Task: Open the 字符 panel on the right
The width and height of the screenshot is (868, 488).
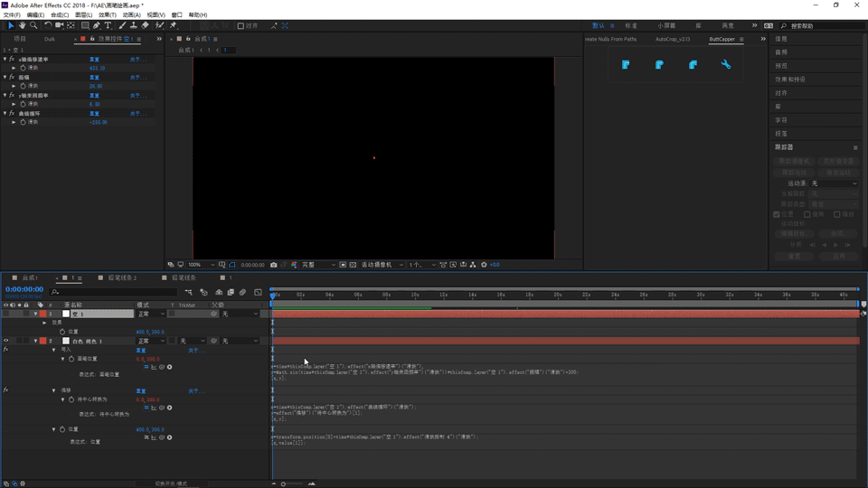Action: pyautogui.click(x=781, y=120)
